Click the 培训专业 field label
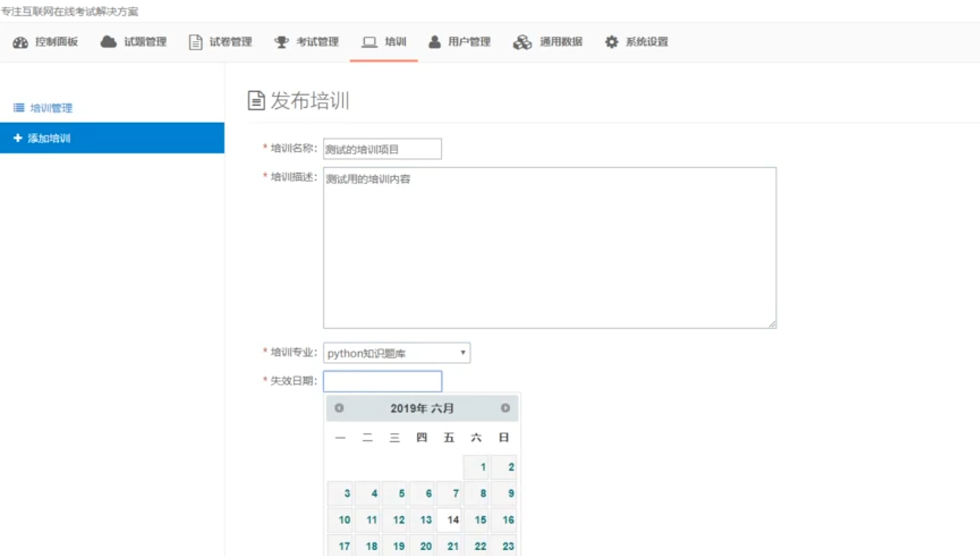 coord(294,352)
